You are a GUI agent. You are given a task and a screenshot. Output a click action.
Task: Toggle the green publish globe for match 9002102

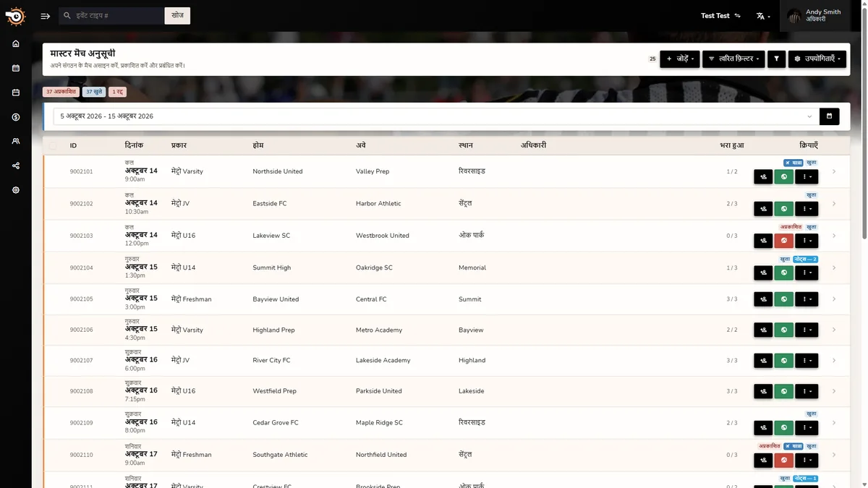pyautogui.click(x=784, y=209)
